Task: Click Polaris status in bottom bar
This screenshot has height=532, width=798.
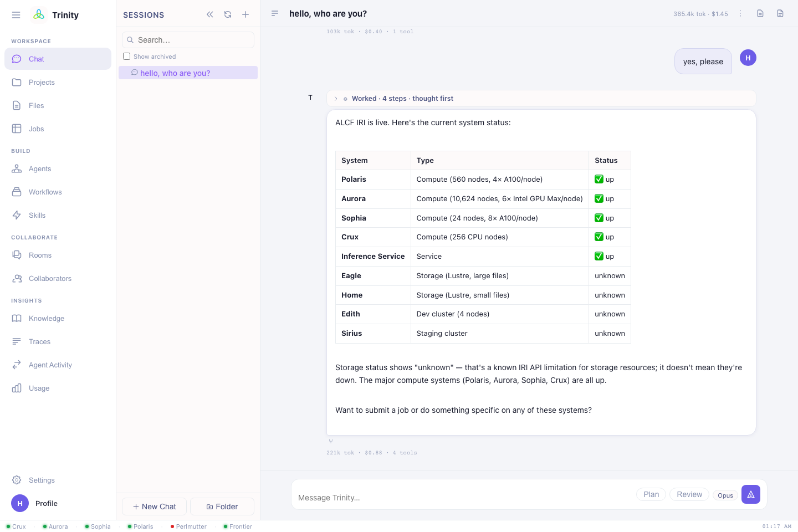Action: coord(140,526)
